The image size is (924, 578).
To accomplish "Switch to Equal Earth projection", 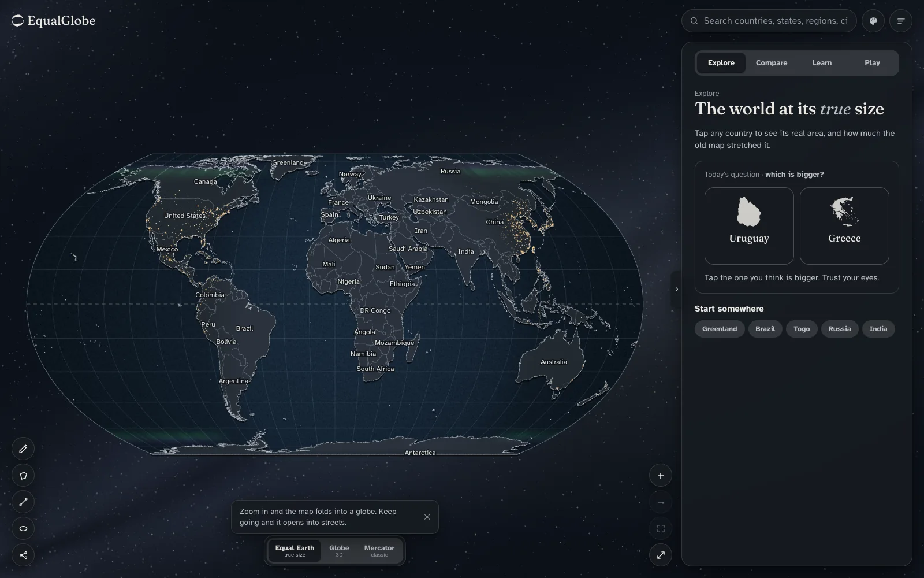I will tap(295, 551).
